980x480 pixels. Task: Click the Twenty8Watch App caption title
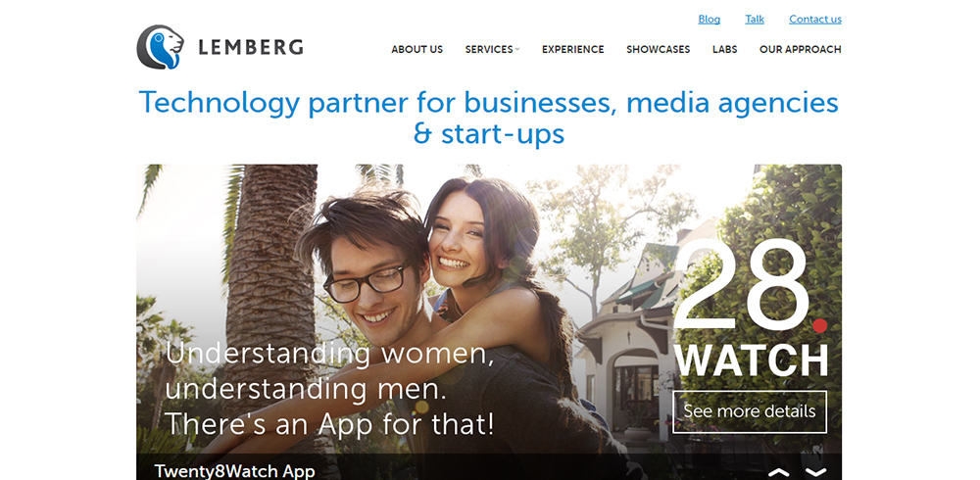tap(234, 470)
